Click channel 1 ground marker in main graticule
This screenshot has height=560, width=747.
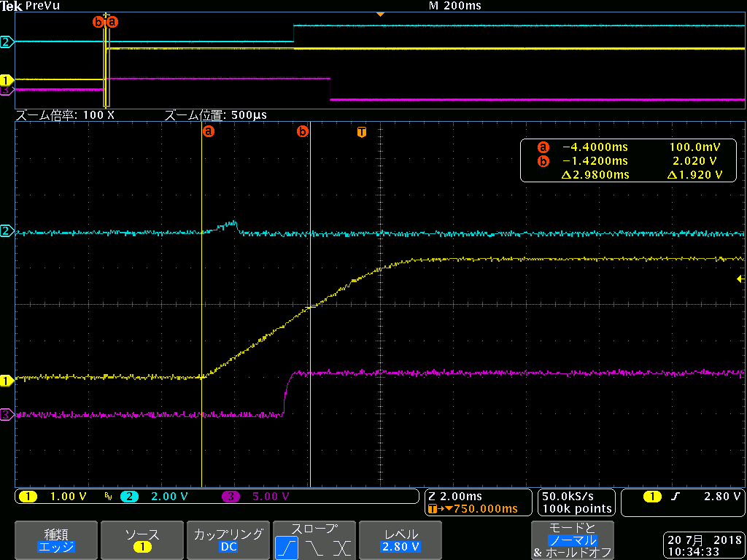[x=7, y=381]
